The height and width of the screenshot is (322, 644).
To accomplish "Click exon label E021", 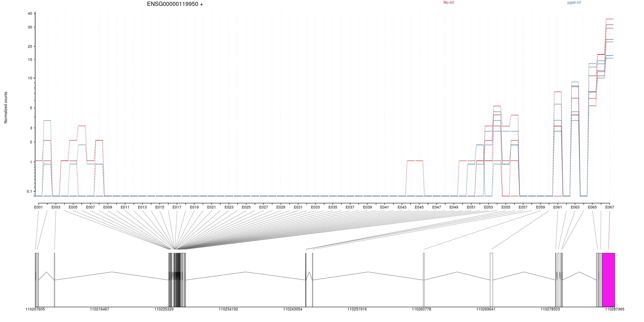I will (211, 207).
